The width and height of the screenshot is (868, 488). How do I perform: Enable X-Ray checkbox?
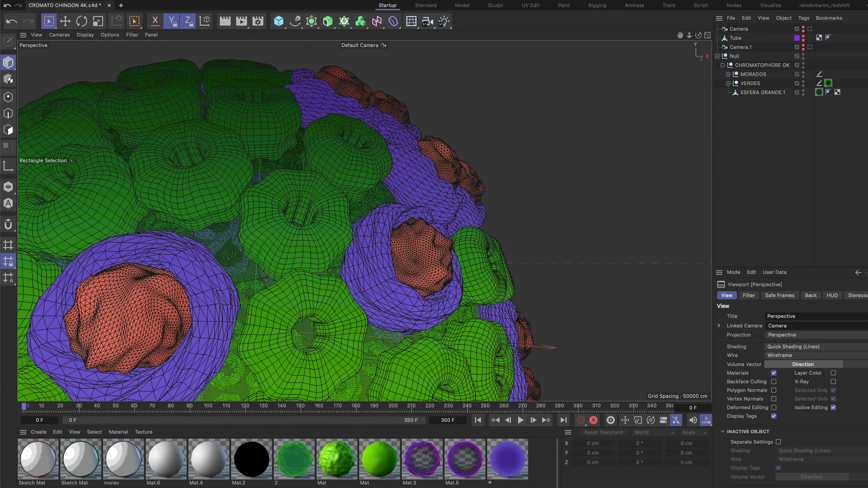tap(833, 382)
